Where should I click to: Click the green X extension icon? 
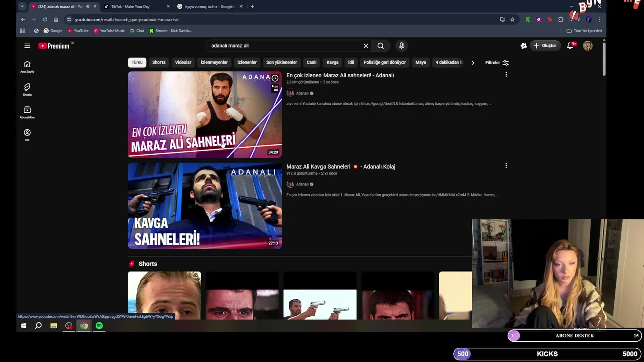527,19
